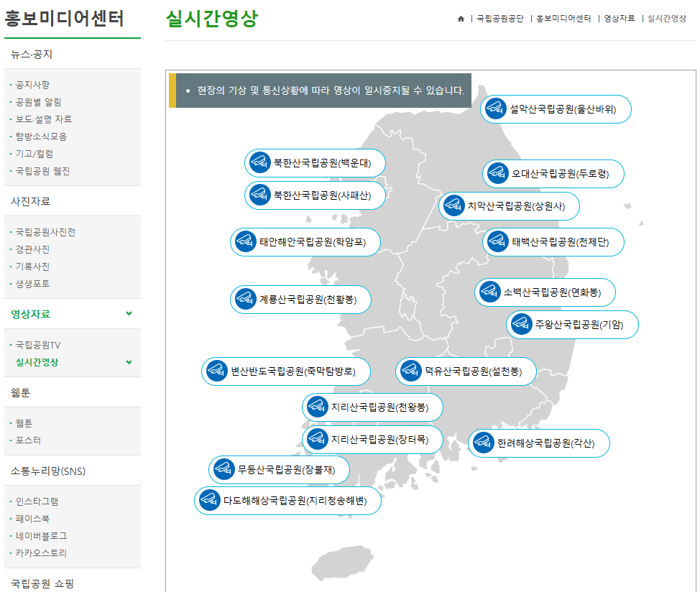Open 웹툰 menu heading

[21, 392]
